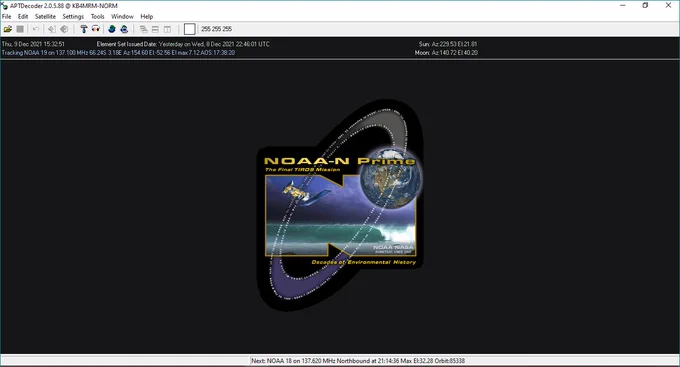Click the Element Set Issued Date text

(x=183, y=44)
